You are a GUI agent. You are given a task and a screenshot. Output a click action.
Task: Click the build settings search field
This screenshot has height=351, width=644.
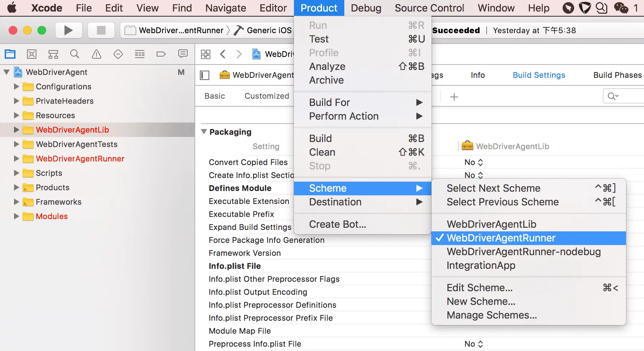click(x=623, y=96)
